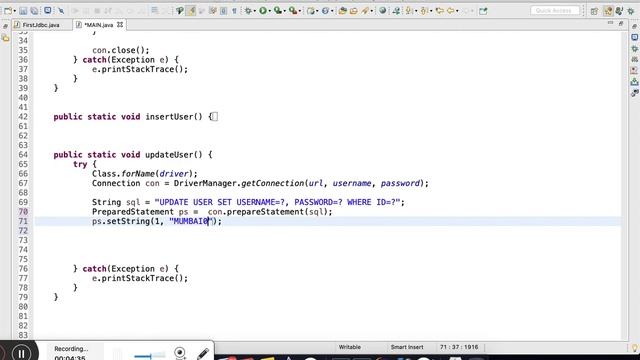The image size is (640, 360).
Task: Open the Search dropdown arrow
Action: coord(372,11)
